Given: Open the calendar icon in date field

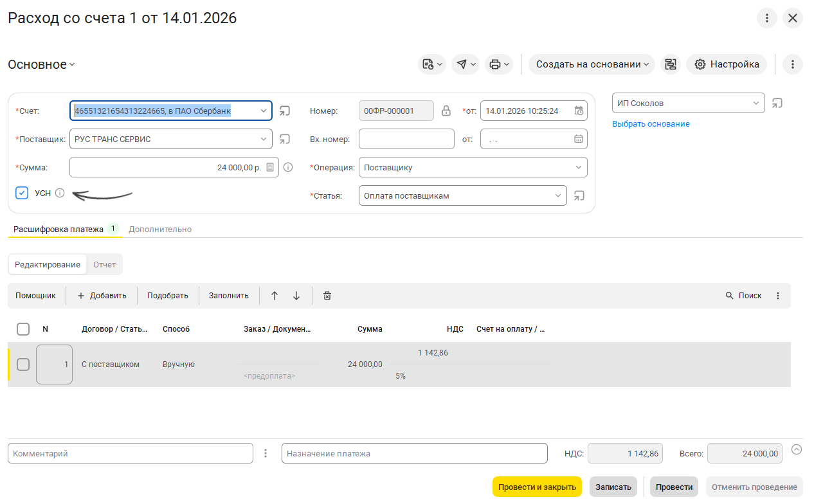Looking at the screenshot, I should point(579,111).
